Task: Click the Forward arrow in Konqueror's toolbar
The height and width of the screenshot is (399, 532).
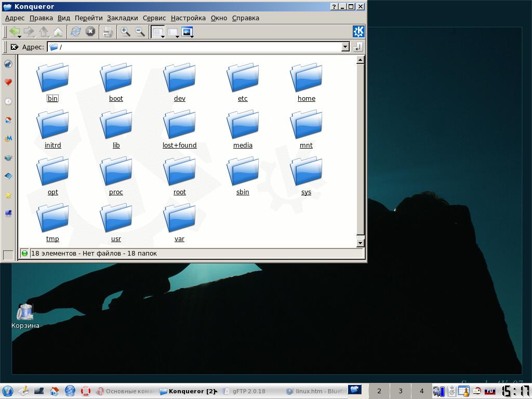Action: pyautogui.click(x=29, y=32)
